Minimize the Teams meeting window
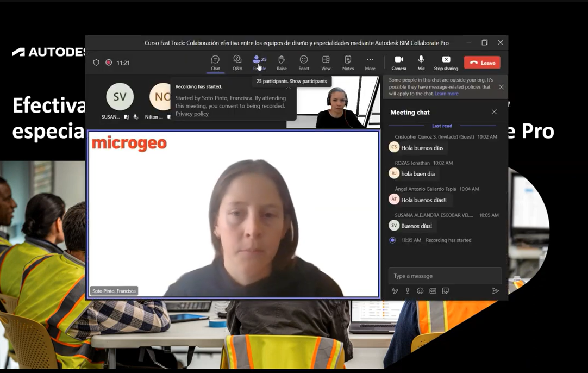The width and height of the screenshot is (588, 373). [x=469, y=42]
